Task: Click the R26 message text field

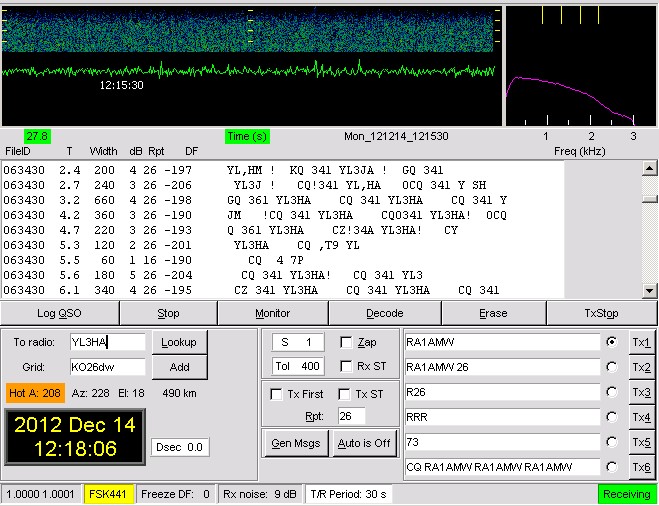Action: point(502,392)
